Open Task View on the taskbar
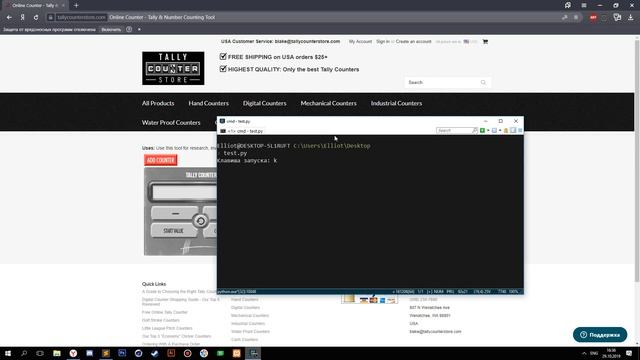 click(x=40, y=353)
